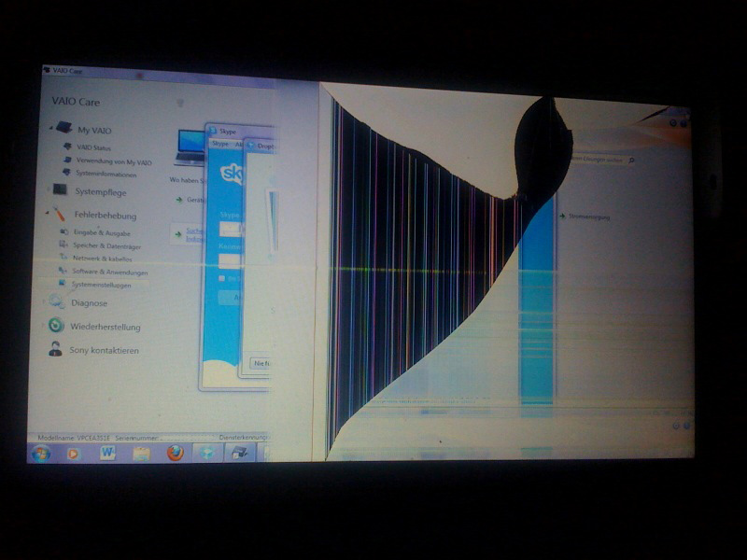The image size is (747, 560).
Task: Click the laptop picture in VAIO Care
Action: 190,147
